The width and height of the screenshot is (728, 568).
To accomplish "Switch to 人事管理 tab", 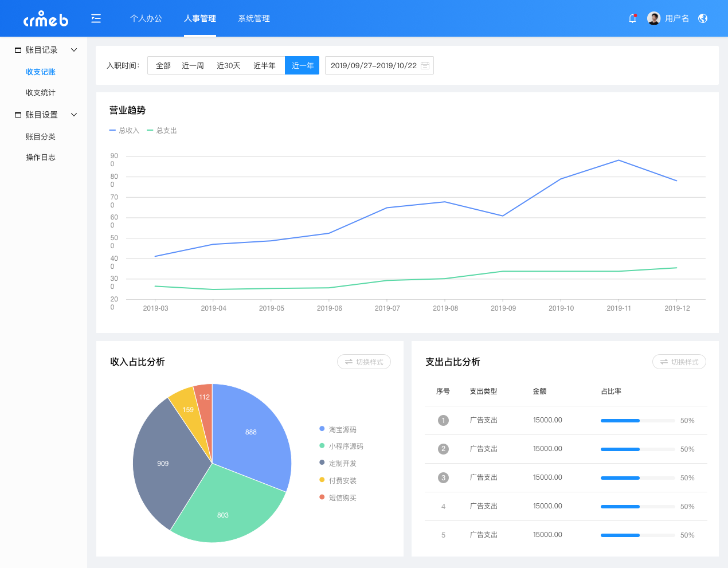I will click(200, 18).
